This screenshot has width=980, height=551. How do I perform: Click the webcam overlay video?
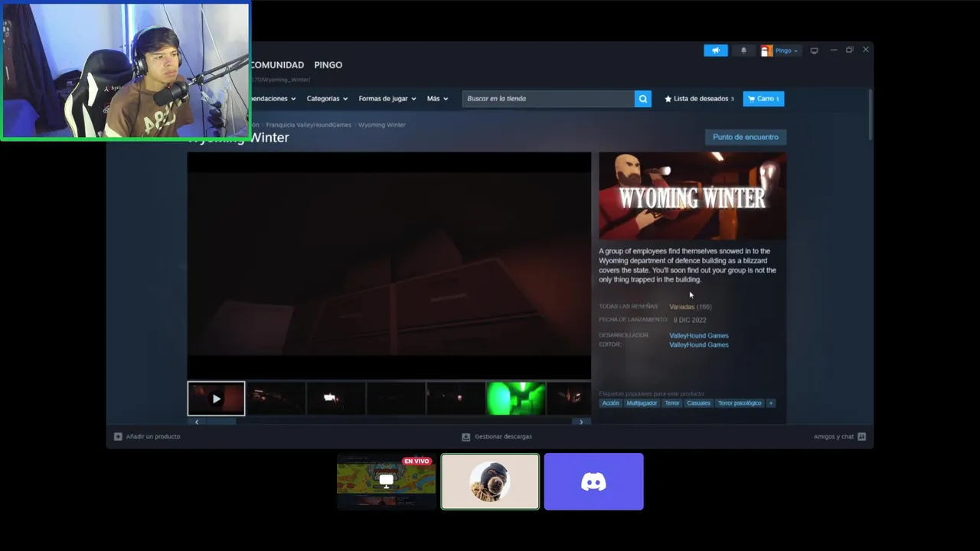[x=126, y=70]
